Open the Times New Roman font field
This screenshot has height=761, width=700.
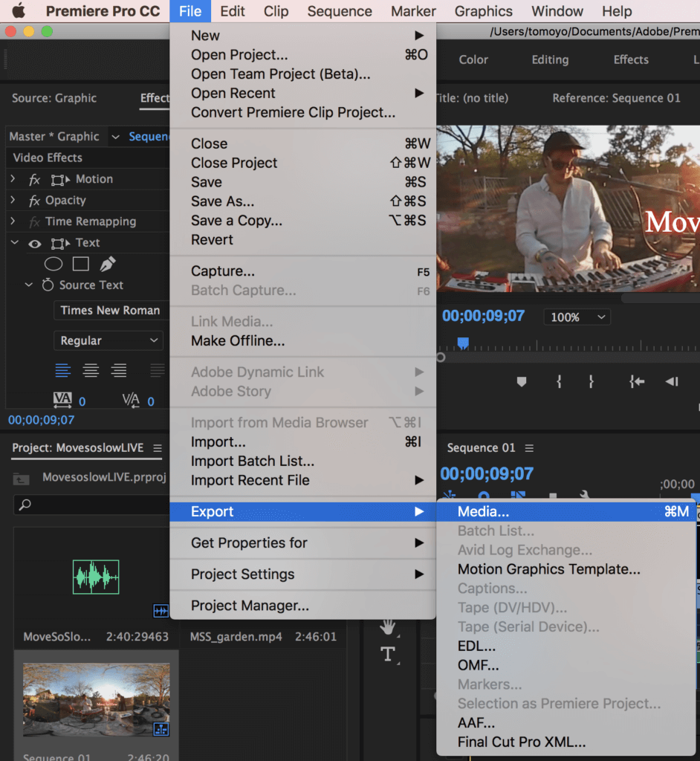[x=111, y=310]
